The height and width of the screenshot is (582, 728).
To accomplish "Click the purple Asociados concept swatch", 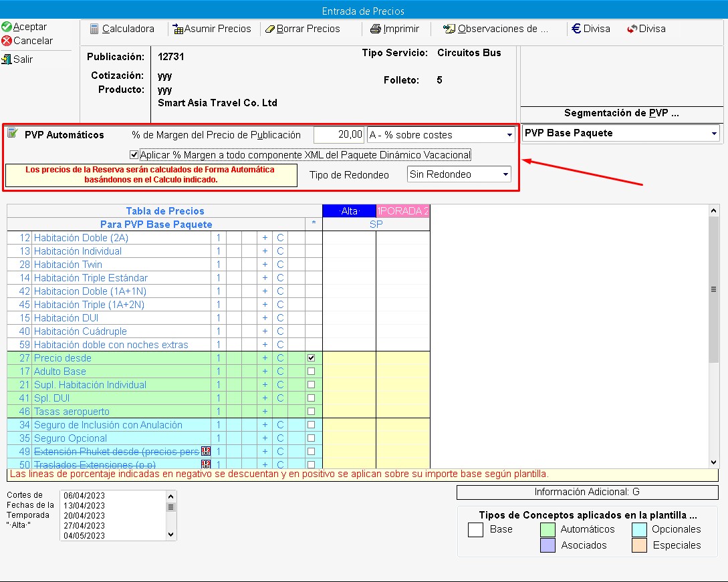I will pos(548,545).
